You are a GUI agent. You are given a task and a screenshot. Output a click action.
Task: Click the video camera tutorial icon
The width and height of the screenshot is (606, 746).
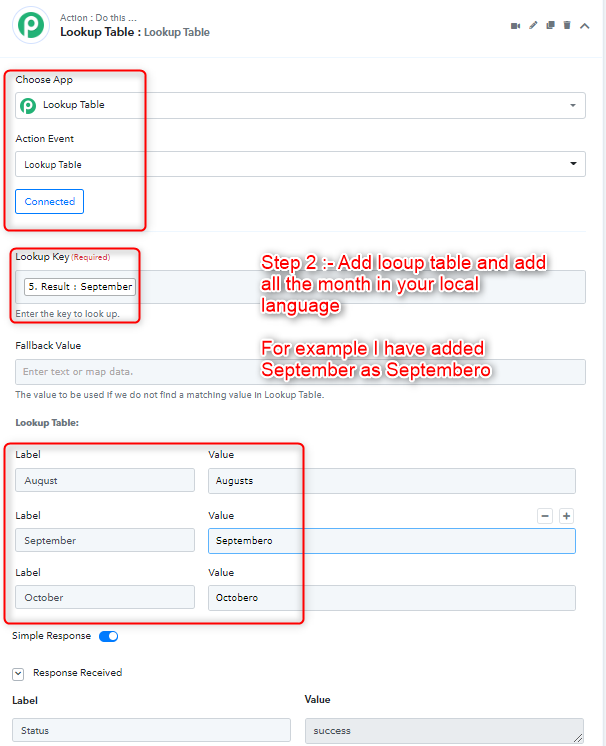(515, 26)
